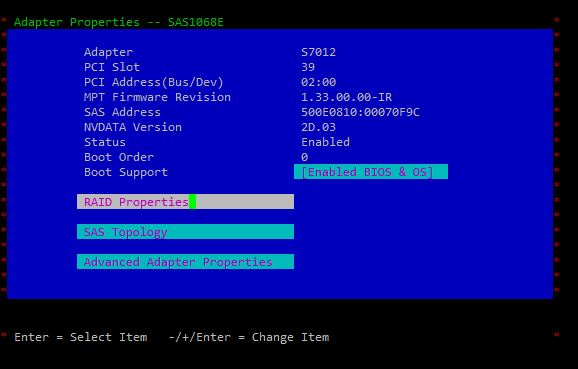
Task: Click firmware revision 1.33.00.00-IR
Action: click(347, 97)
